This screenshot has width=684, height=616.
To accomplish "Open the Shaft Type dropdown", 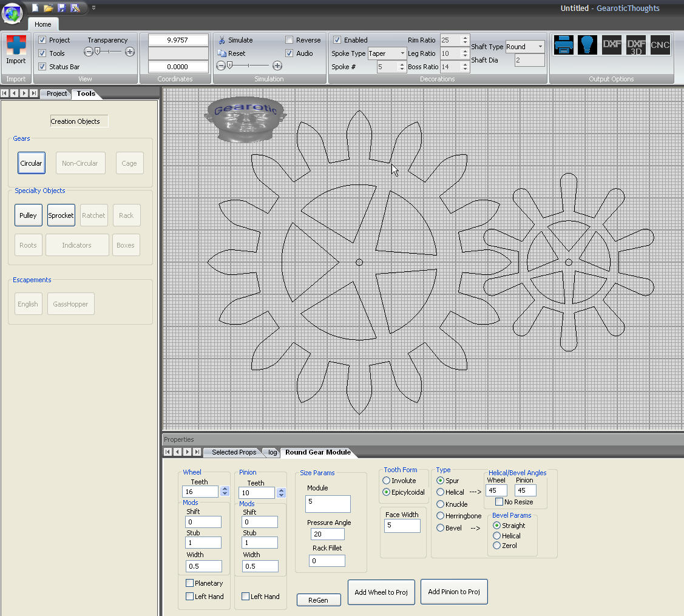I will tap(540, 47).
